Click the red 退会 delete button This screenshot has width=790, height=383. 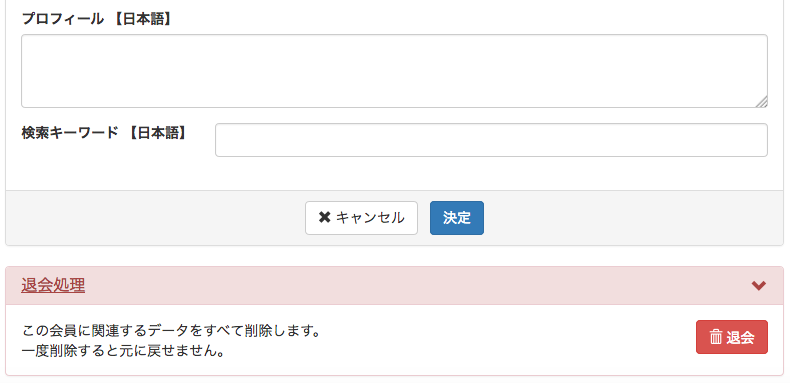coord(732,337)
